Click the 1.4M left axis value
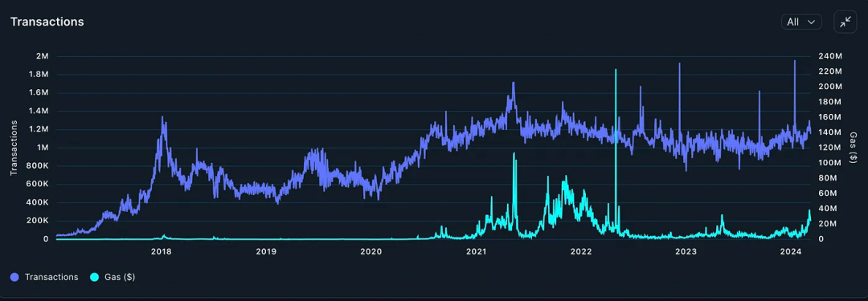 coord(38,112)
